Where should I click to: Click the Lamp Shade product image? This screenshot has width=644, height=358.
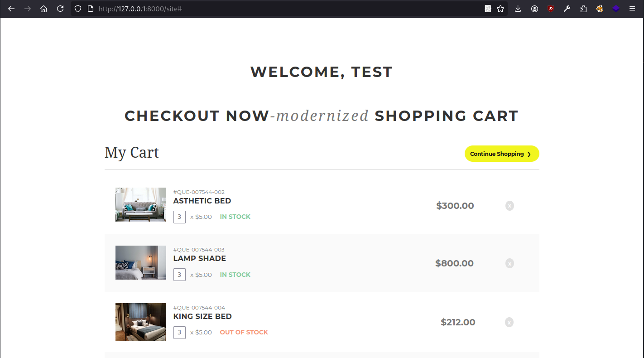coord(140,262)
